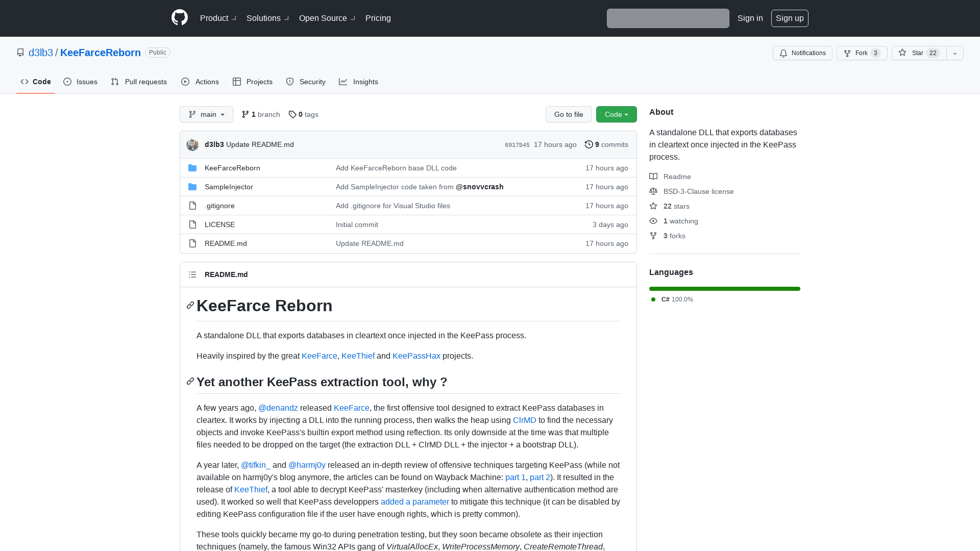Click the repository book icon next to d3lb3

pyautogui.click(x=20, y=52)
